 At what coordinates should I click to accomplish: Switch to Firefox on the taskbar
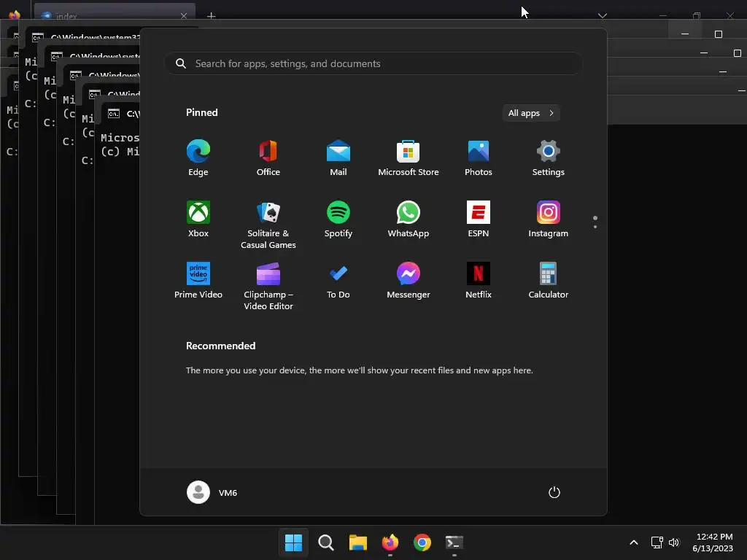coord(390,542)
